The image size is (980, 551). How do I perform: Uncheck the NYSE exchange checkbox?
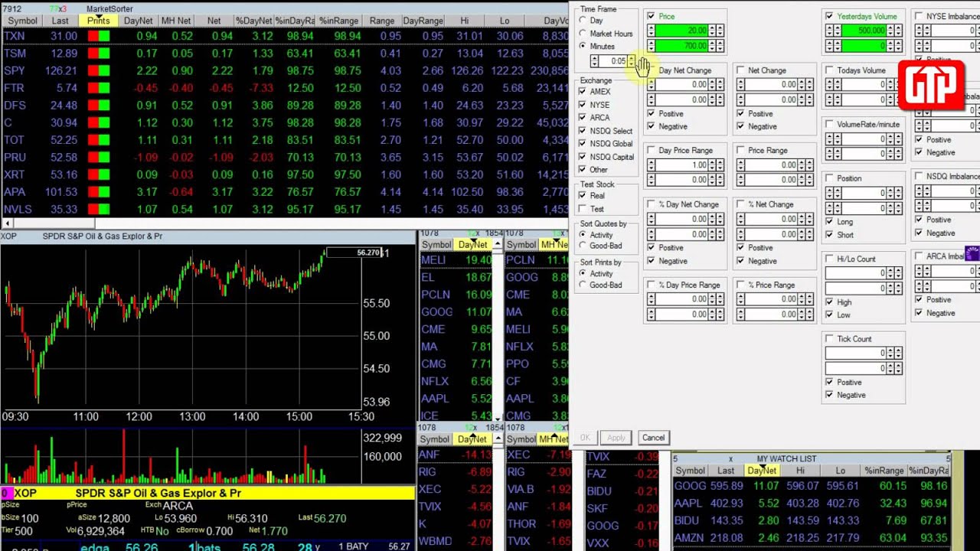(583, 105)
